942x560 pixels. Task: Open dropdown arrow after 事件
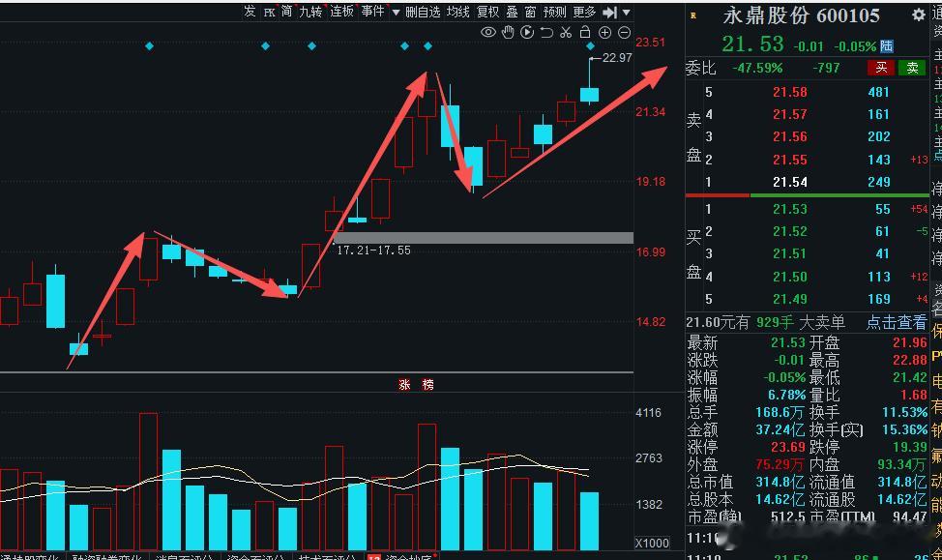click(x=396, y=12)
